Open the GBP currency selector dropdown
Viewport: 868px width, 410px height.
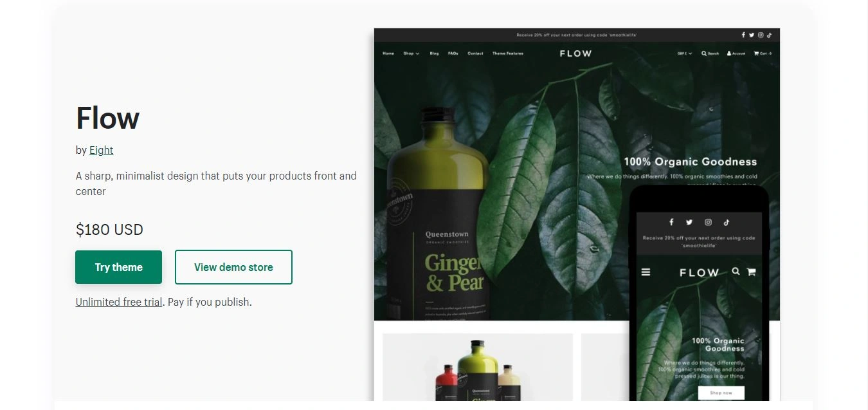coord(685,53)
